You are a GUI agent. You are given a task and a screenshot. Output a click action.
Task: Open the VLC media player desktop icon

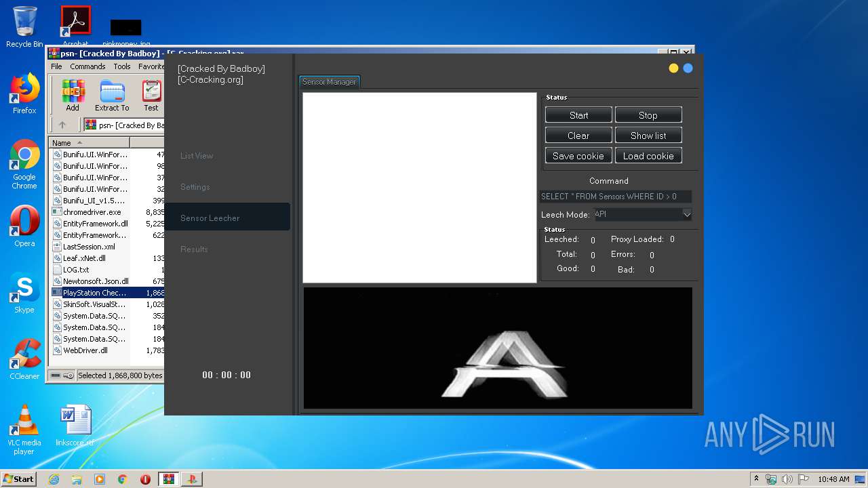[x=24, y=430]
